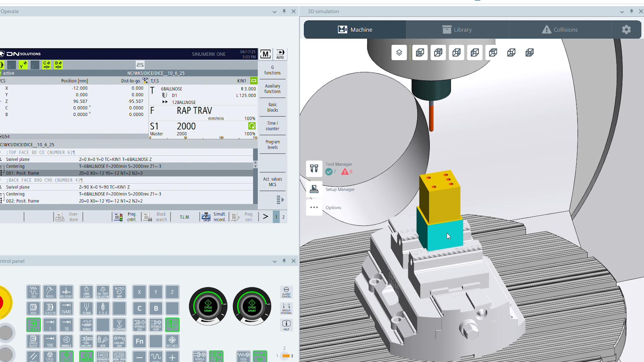Toggle the WORK LIGHT key
Image resolution: width=644 pixels, height=362 pixels.
tap(87, 292)
